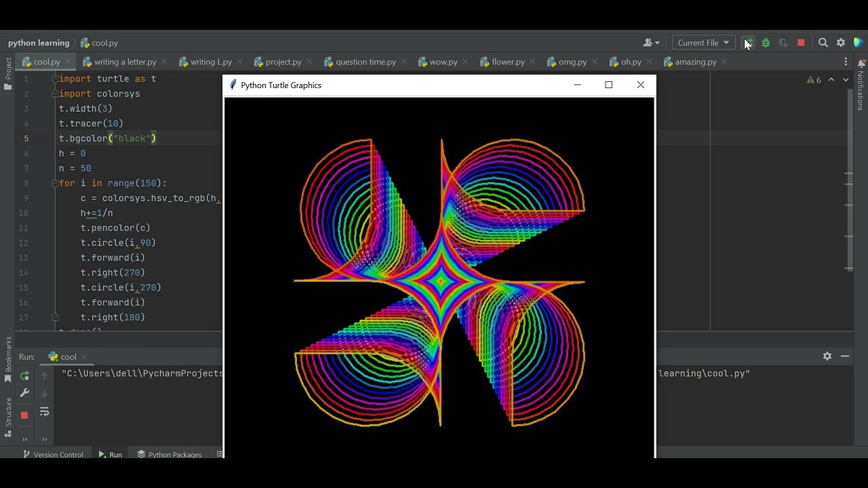Image resolution: width=868 pixels, height=488 pixels.
Task: Click the up stack trace arrow in Run panel
Action: pyautogui.click(x=44, y=375)
